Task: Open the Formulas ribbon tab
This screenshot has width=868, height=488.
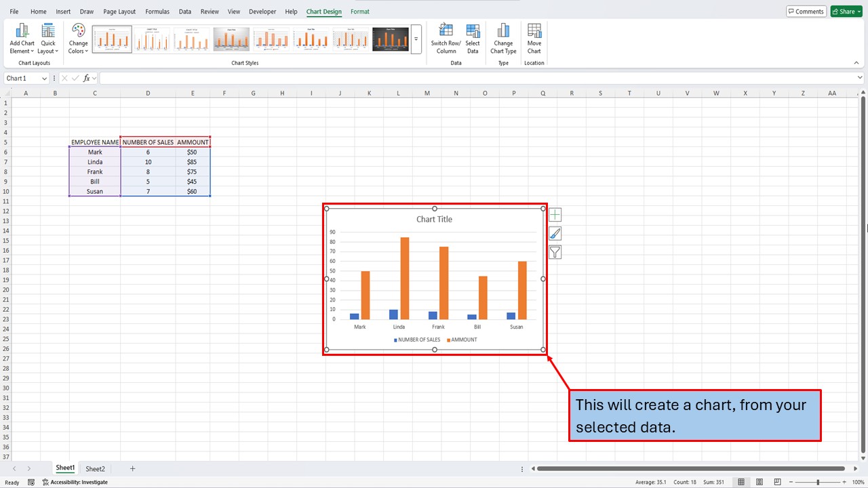Action: coord(157,12)
